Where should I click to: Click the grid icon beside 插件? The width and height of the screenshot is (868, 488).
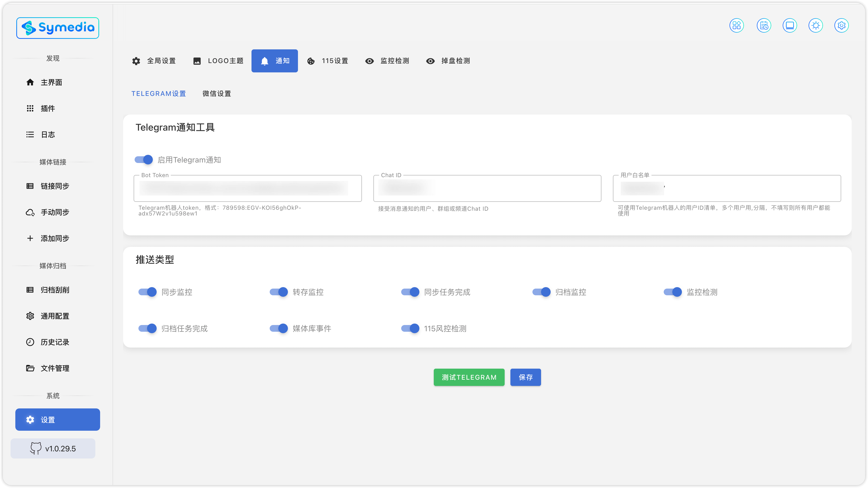click(30, 108)
